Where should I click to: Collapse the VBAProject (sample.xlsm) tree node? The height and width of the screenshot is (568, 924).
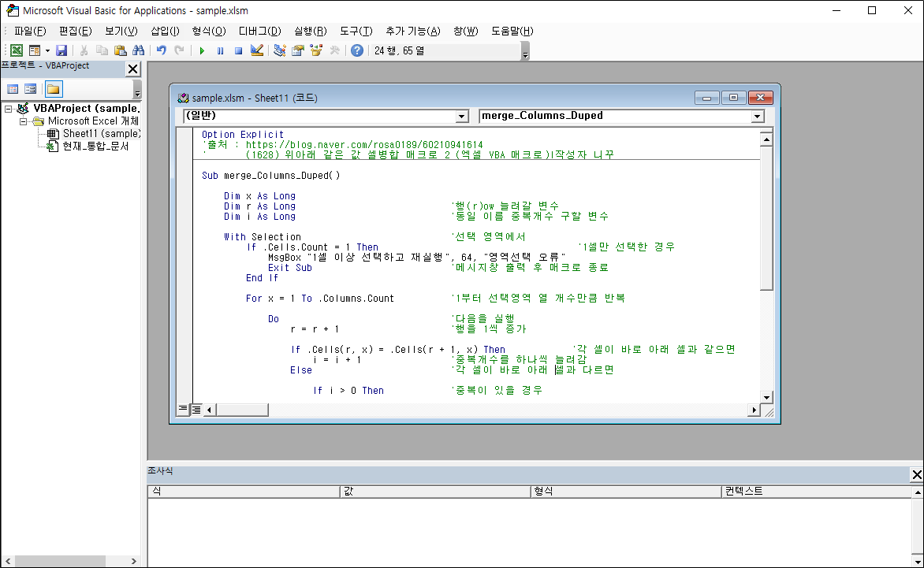tap(8, 109)
